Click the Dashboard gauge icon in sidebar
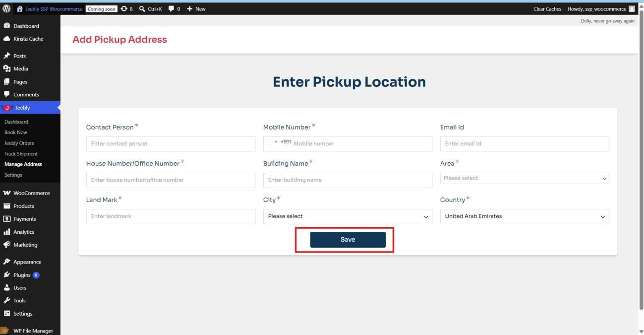The image size is (644, 335). tap(7, 26)
